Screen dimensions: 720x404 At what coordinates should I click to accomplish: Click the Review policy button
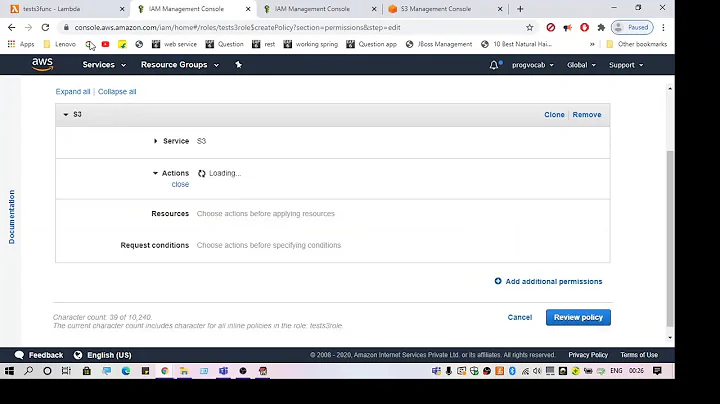point(578,317)
